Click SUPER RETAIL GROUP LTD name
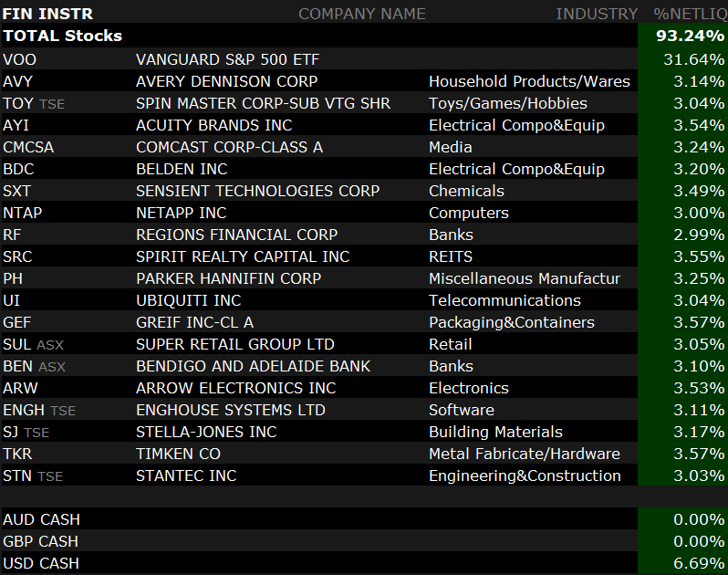Screen dimensions: 728x575 [x=235, y=344]
